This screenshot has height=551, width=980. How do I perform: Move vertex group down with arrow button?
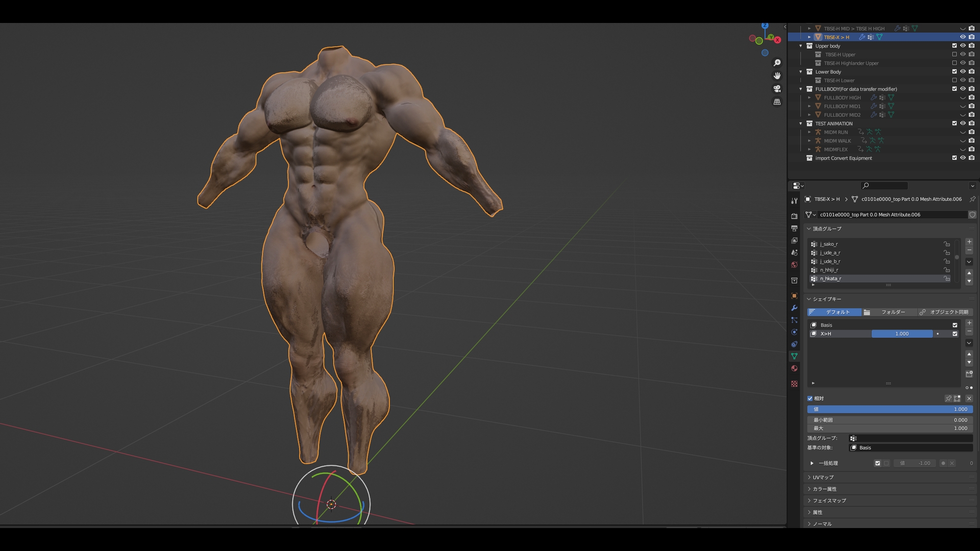pyautogui.click(x=969, y=282)
